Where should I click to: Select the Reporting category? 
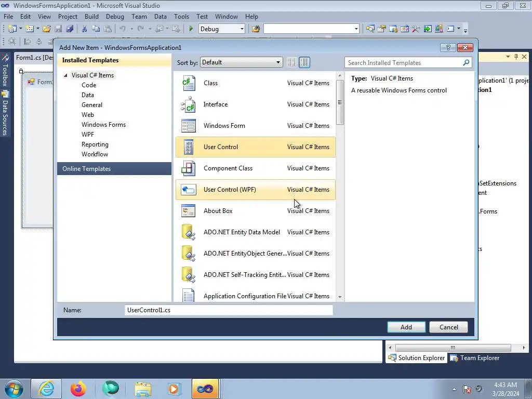tap(95, 144)
